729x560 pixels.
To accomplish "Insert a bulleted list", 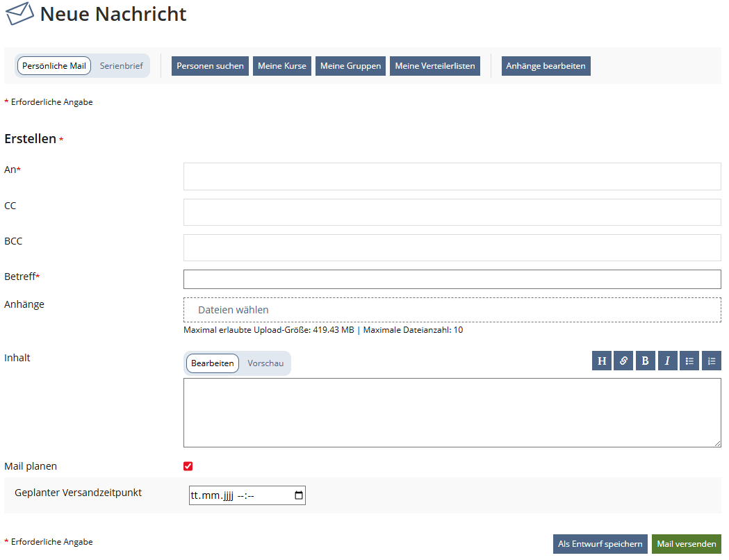I will [689, 361].
